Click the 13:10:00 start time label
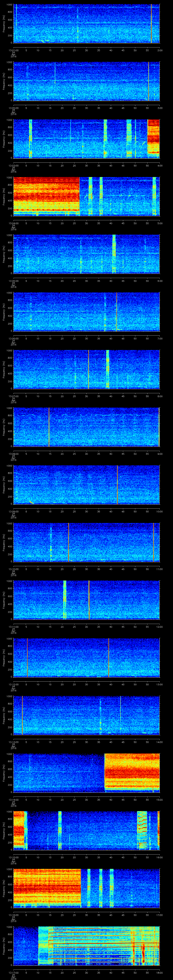173x980 pixels. coord(13,569)
